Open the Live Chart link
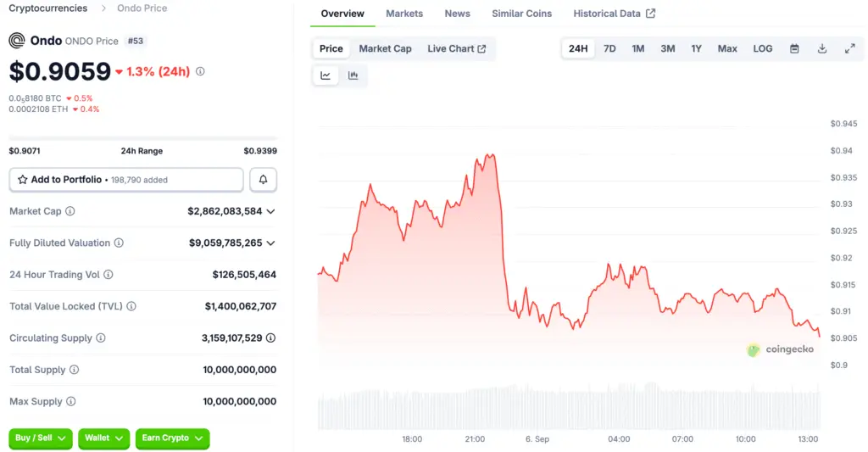868x452 pixels. click(x=456, y=48)
